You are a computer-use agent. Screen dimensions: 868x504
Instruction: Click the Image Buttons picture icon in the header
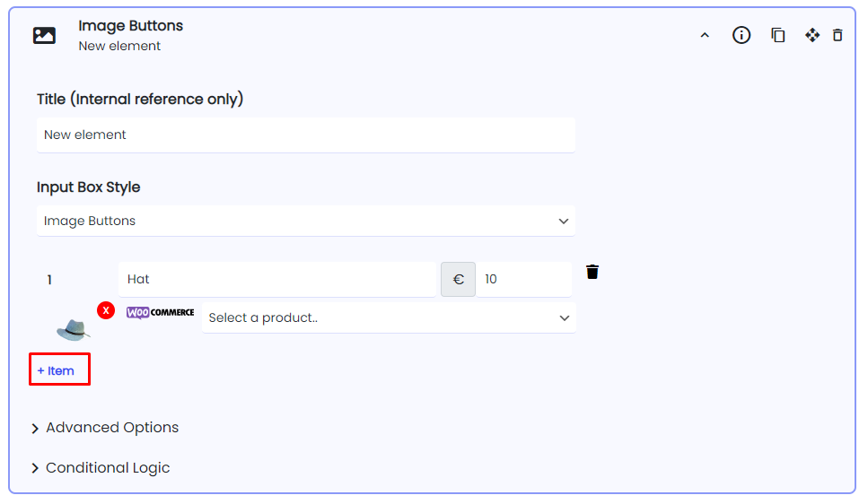pos(44,35)
